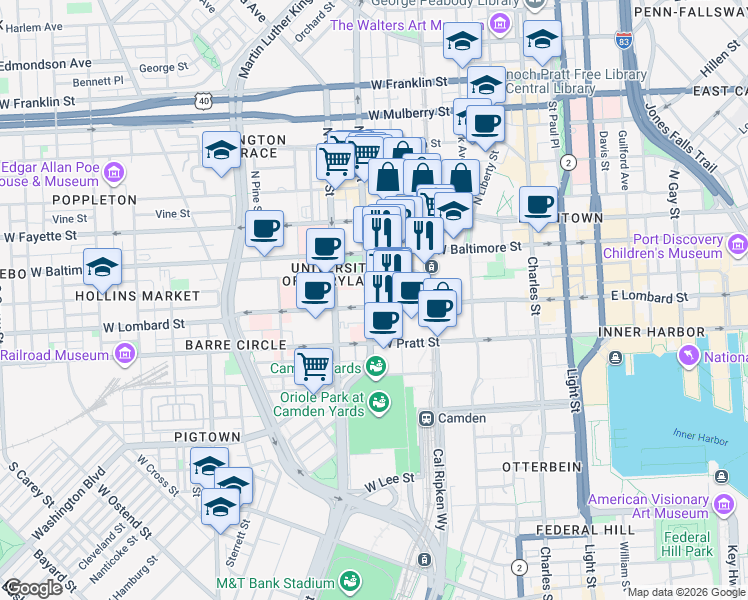Click the HOLLINS MARKET neighborhood label
Image resolution: width=748 pixels, height=600 pixels.
pos(137,296)
